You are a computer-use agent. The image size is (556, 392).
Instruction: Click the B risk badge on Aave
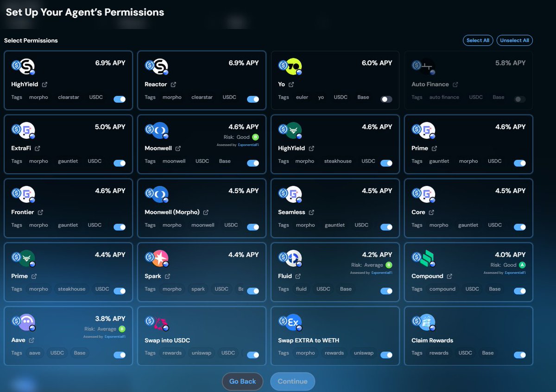122,329
